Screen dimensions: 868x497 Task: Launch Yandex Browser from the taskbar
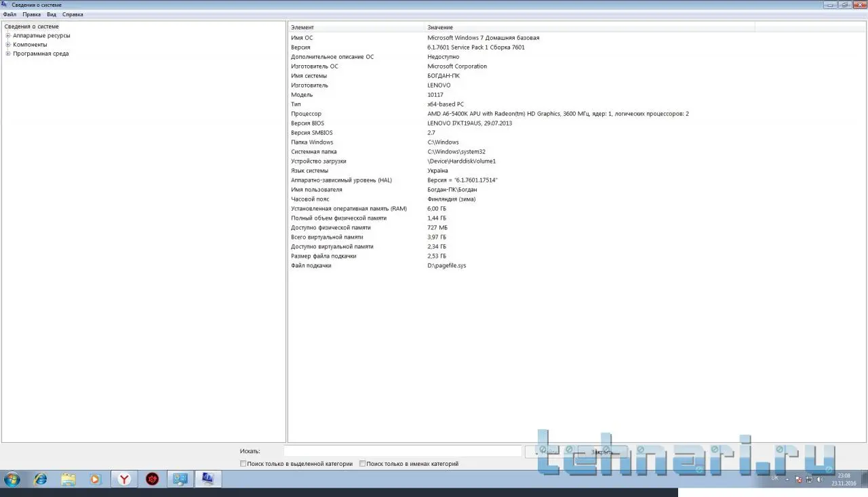[x=125, y=479]
